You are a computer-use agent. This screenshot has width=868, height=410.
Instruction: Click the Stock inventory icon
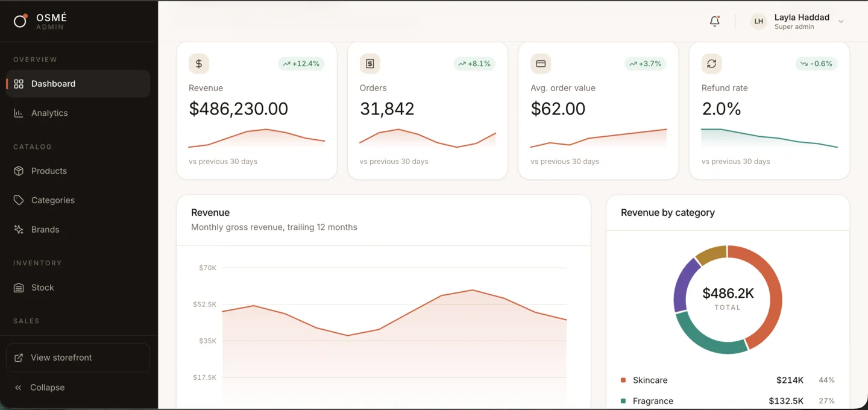click(19, 288)
